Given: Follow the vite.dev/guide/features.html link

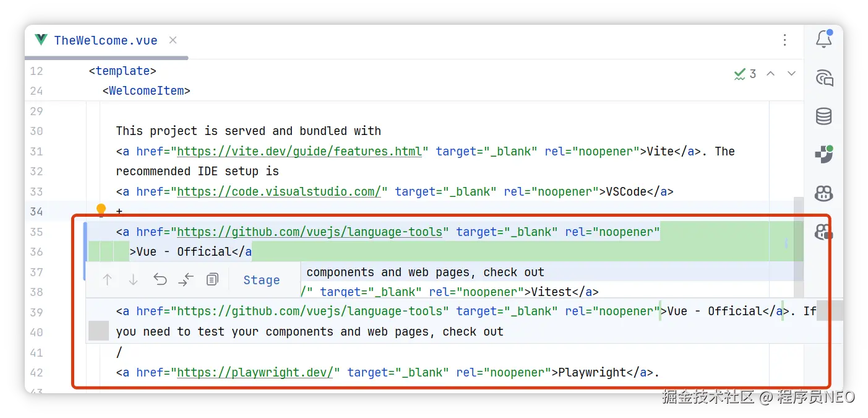Looking at the screenshot, I should click(299, 151).
